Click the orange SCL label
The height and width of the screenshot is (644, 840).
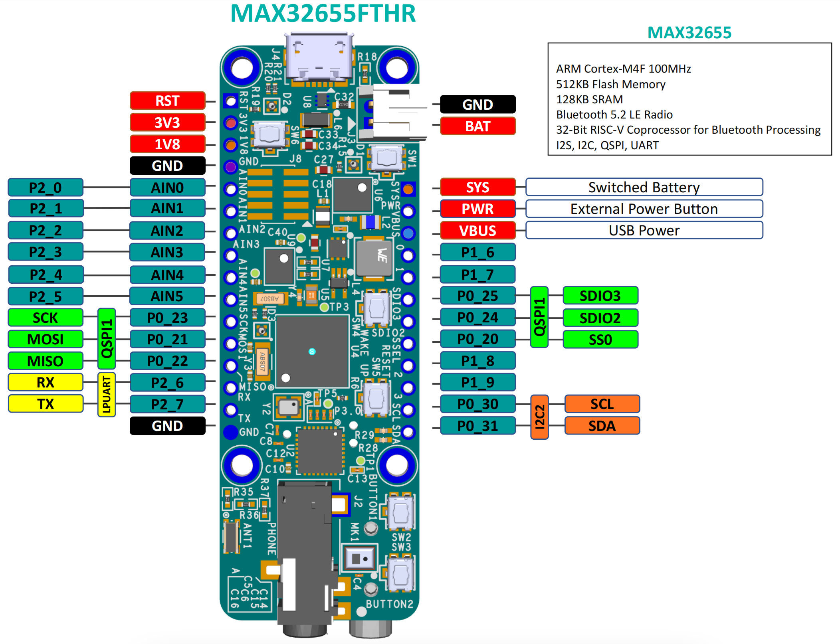[x=602, y=404]
